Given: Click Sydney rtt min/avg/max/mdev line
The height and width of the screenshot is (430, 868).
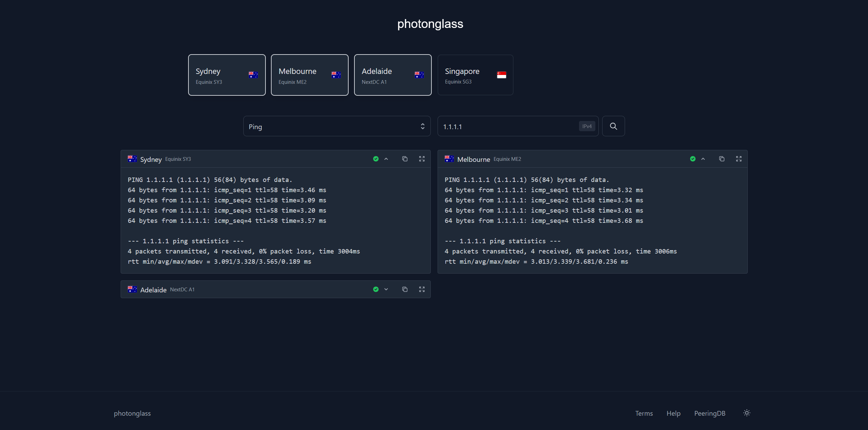Looking at the screenshot, I should pyautogui.click(x=219, y=262).
